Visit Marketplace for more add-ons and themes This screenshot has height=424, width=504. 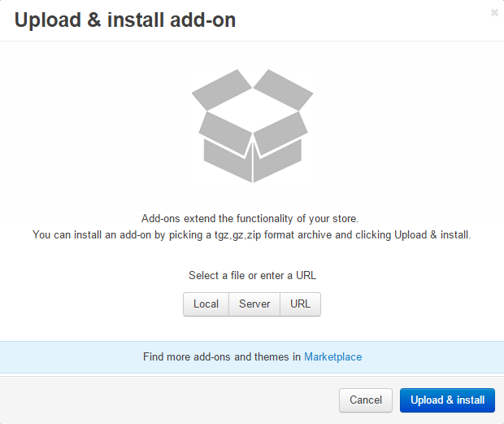point(332,356)
